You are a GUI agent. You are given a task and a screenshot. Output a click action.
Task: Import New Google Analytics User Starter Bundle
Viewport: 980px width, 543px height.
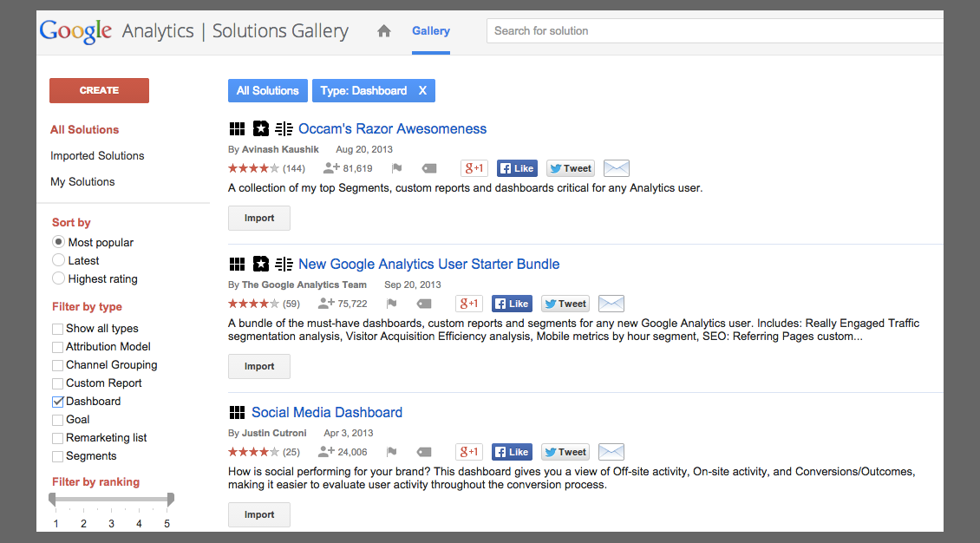click(259, 366)
